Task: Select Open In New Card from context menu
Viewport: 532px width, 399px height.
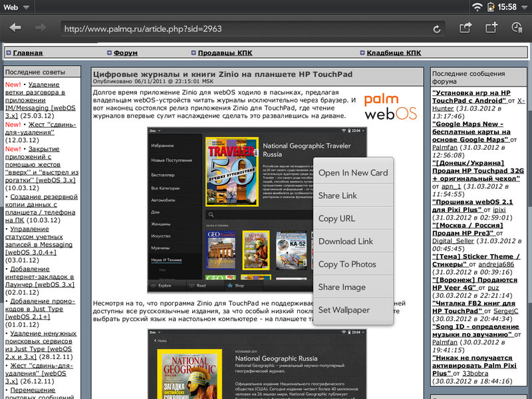Action: [x=353, y=173]
